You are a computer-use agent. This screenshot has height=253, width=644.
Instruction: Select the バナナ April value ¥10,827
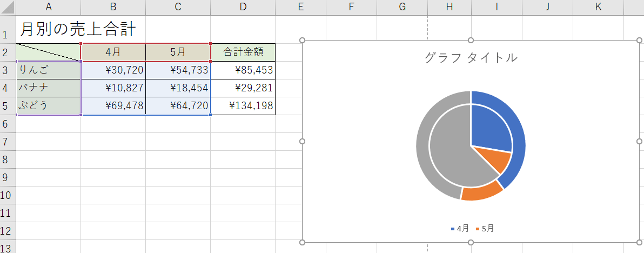coord(113,88)
